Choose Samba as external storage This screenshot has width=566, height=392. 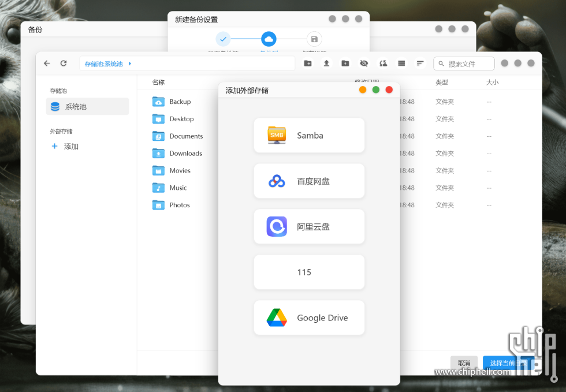(x=310, y=135)
